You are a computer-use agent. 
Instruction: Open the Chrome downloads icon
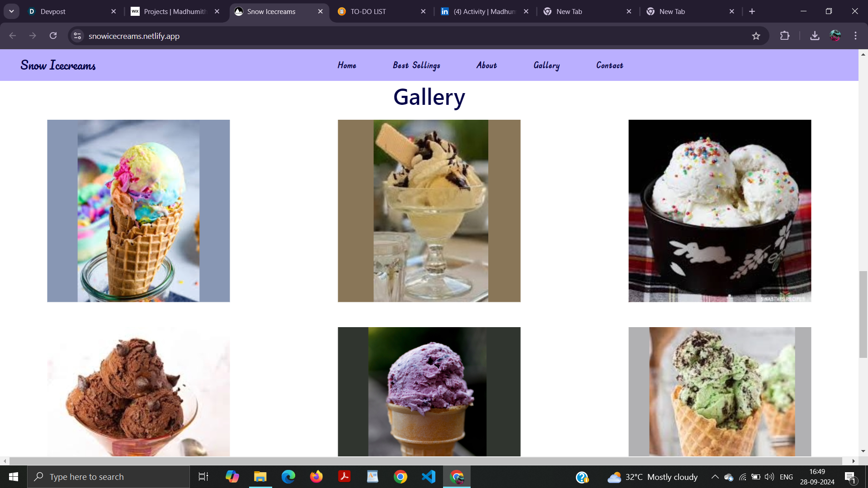[815, 36]
